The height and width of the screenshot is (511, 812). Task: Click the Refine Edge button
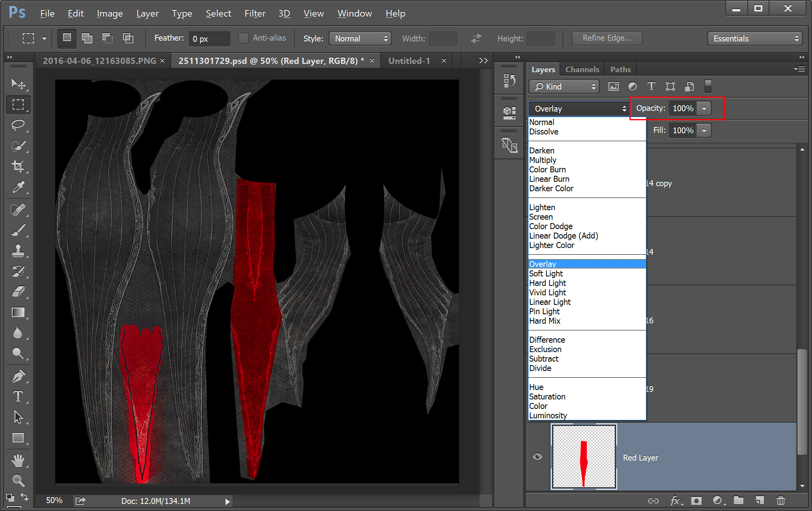point(607,38)
